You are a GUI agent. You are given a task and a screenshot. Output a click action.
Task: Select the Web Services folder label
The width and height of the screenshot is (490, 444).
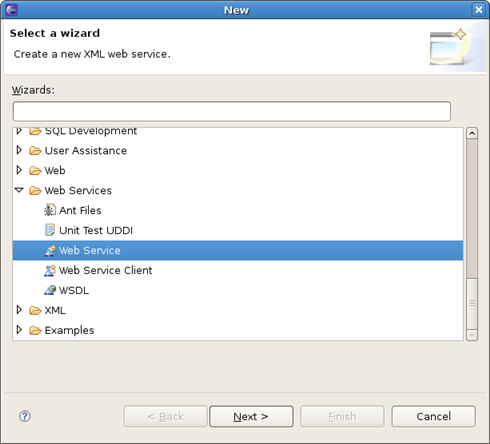78,191
